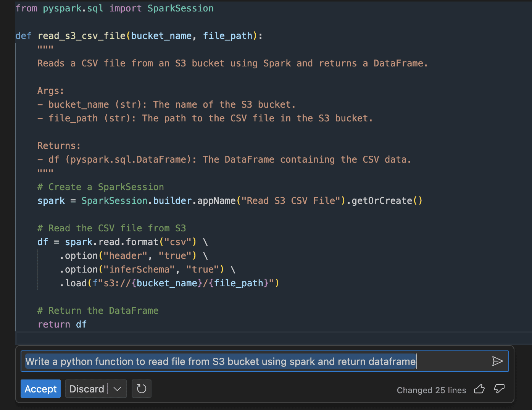
Task: Give a thumbs up to the suggestion
Action: (479, 389)
